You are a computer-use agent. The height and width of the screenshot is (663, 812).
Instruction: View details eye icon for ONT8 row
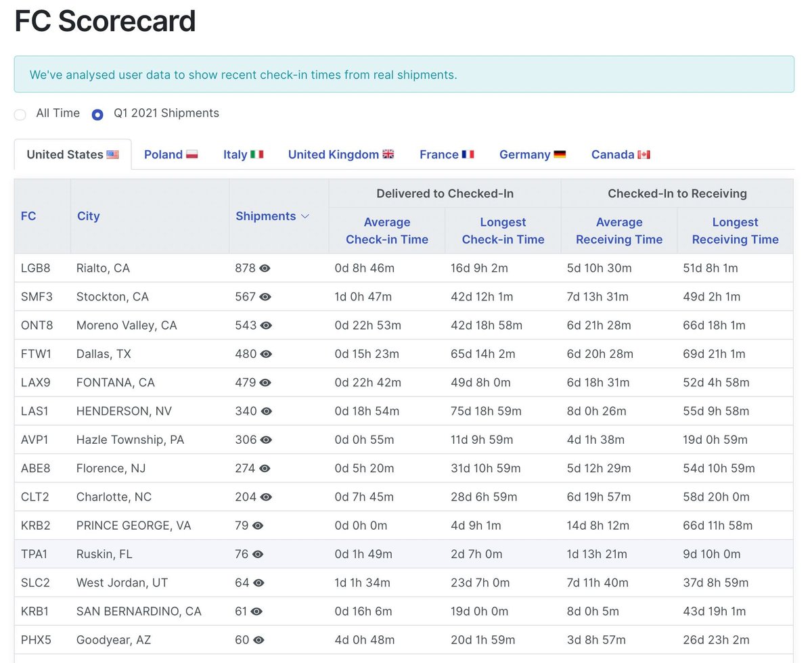pyautogui.click(x=266, y=325)
